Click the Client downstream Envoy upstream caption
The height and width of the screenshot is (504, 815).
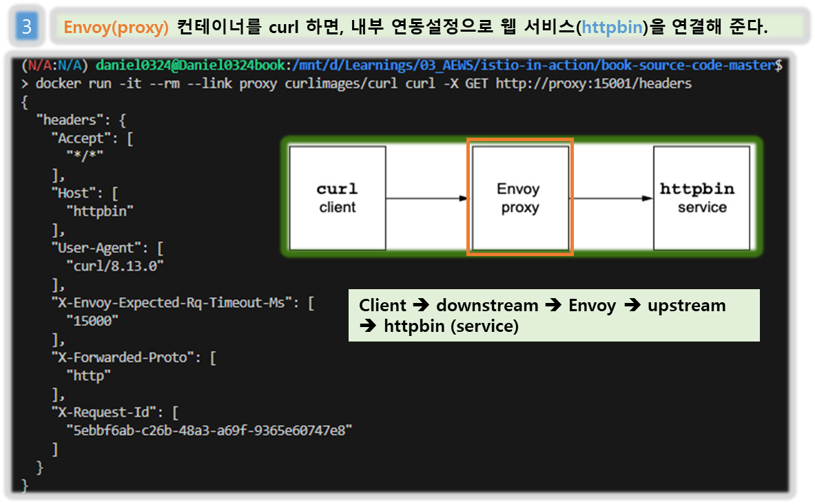pos(554,315)
